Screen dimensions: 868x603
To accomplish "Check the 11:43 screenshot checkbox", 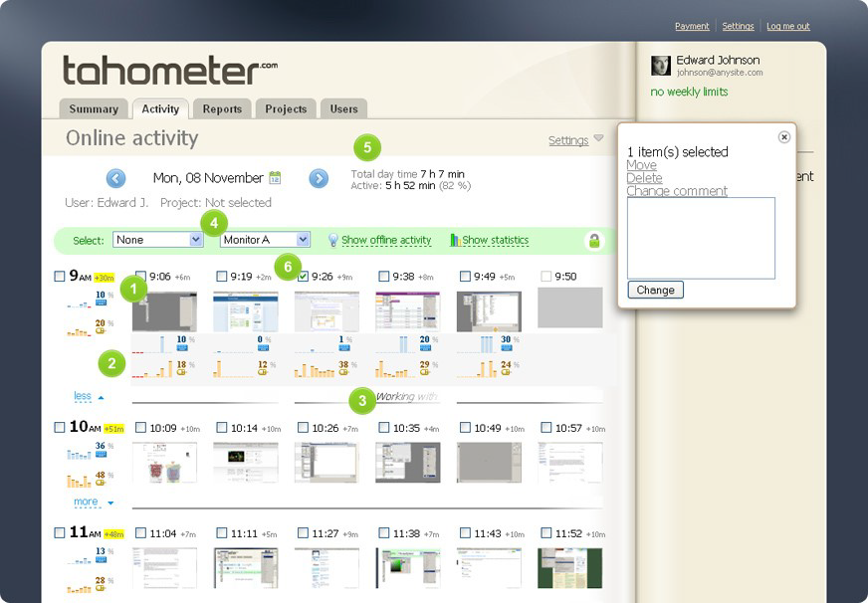I will 465,532.
